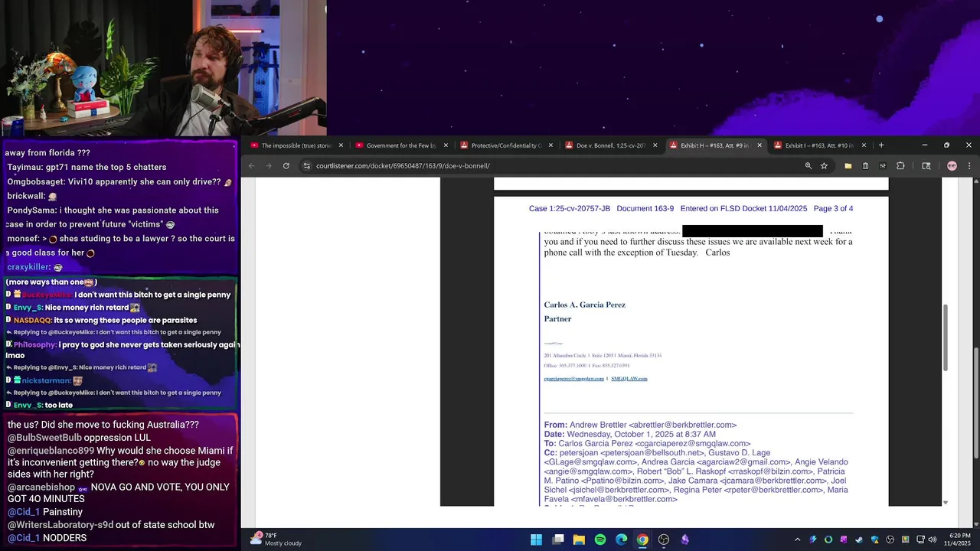Open the clock showing 6:20 PM
Screen dimensions: 980x551
959,540
